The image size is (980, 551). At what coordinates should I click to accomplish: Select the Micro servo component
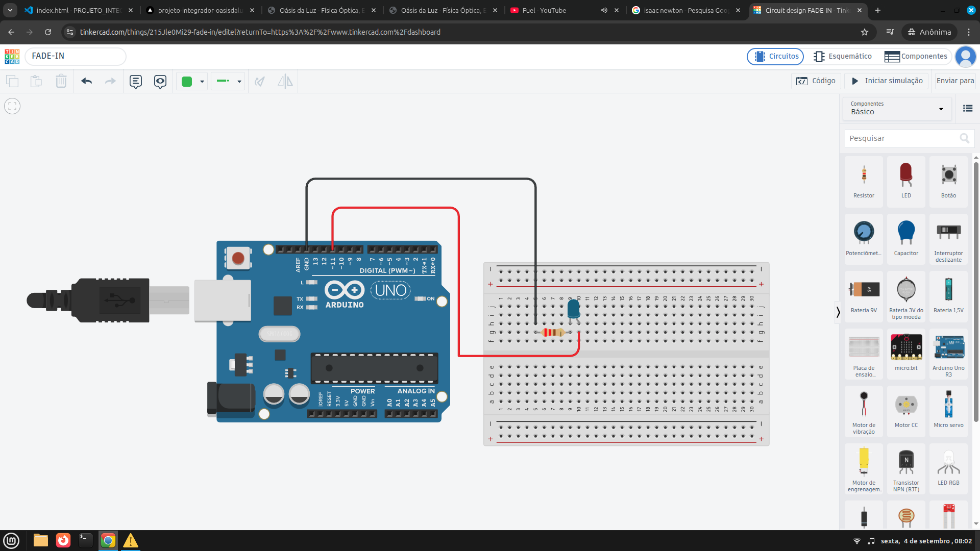948,411
